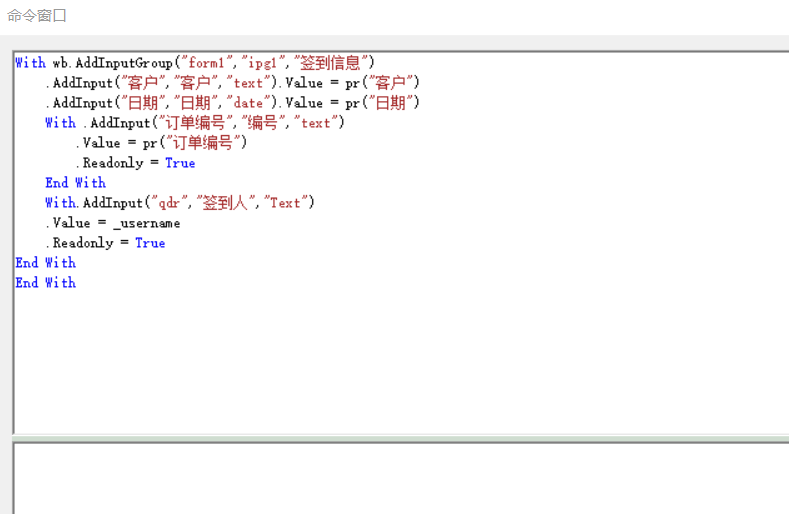The height and width of the screenshot is (514, 789).
Task: Click the indented End With statement
Action: click(75, 183)
